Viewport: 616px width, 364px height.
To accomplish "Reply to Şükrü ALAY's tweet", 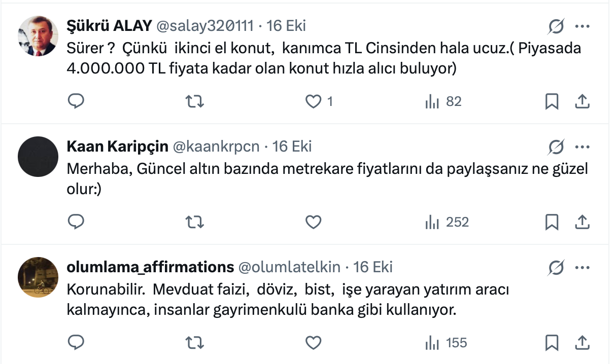I will click(76, 101).
